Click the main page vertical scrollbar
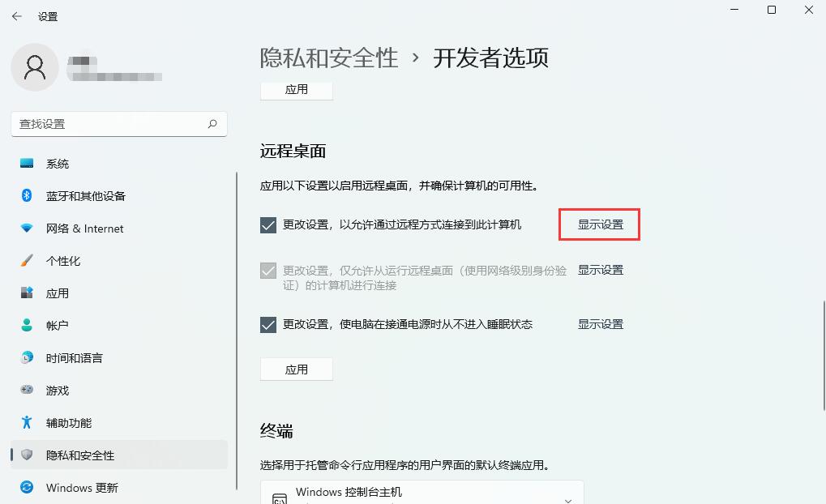 [824, 356]
